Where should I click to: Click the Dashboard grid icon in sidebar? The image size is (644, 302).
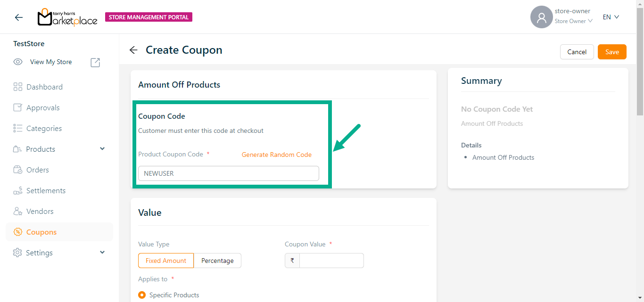point(18,87)
